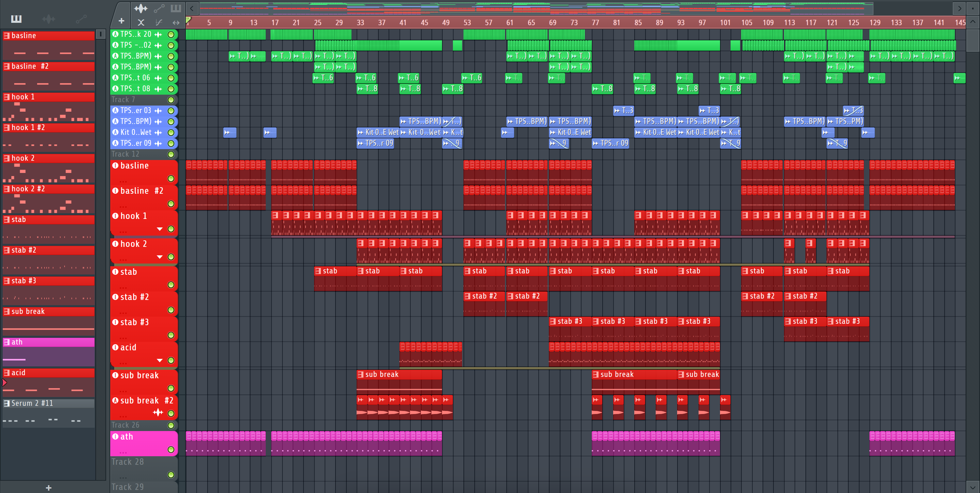The height and width of the screenshot is (493, 980).
Task: Click the options dot button at top-right corner
Action: (973, 8)
